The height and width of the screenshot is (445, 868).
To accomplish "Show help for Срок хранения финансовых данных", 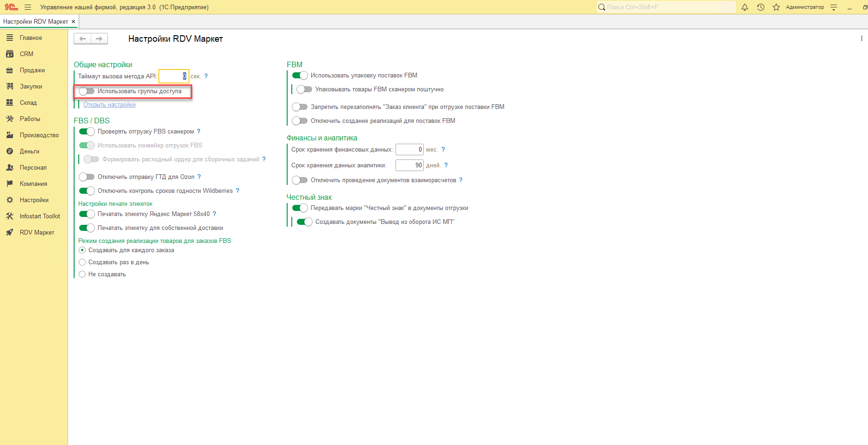I will (443, 149).
